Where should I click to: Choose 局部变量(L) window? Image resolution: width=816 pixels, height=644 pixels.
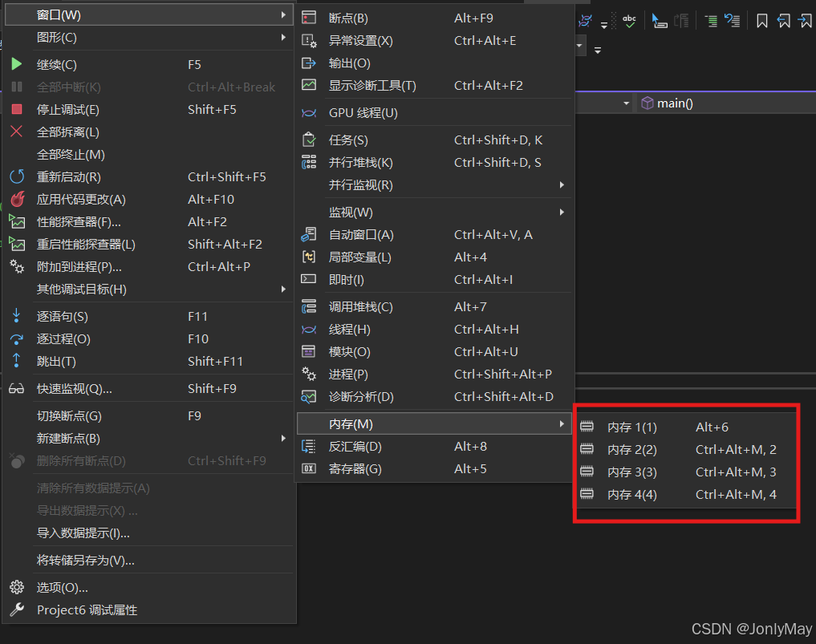[x=435, y=257]
